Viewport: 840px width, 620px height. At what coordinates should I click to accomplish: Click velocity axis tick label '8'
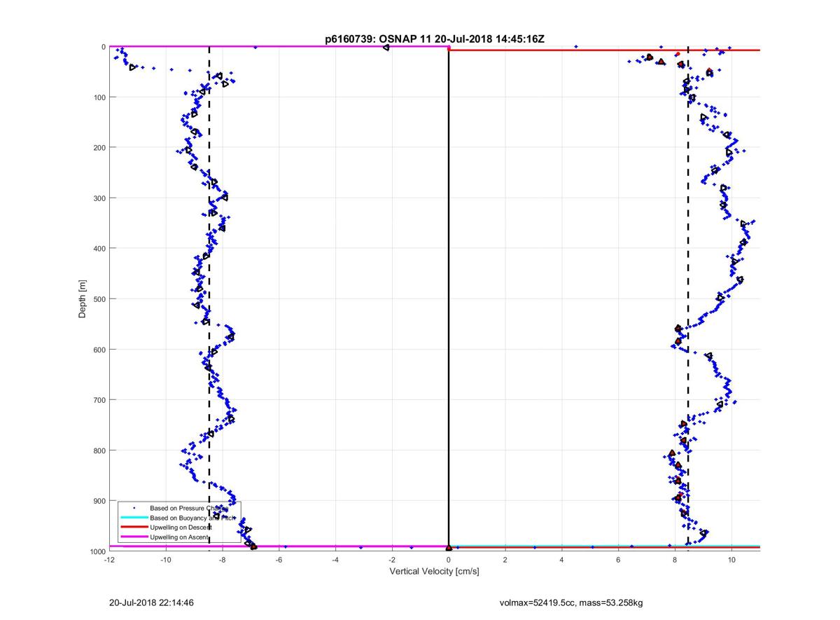tap(675, 560)
